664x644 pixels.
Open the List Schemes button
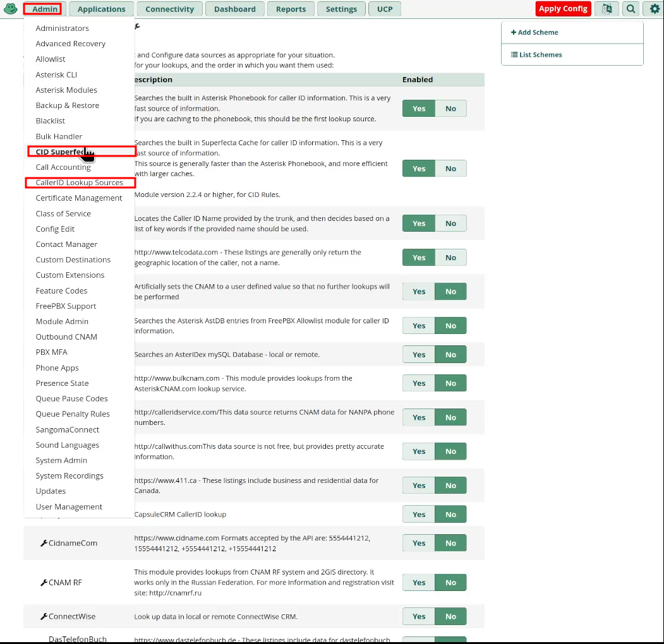pos(572,54)
